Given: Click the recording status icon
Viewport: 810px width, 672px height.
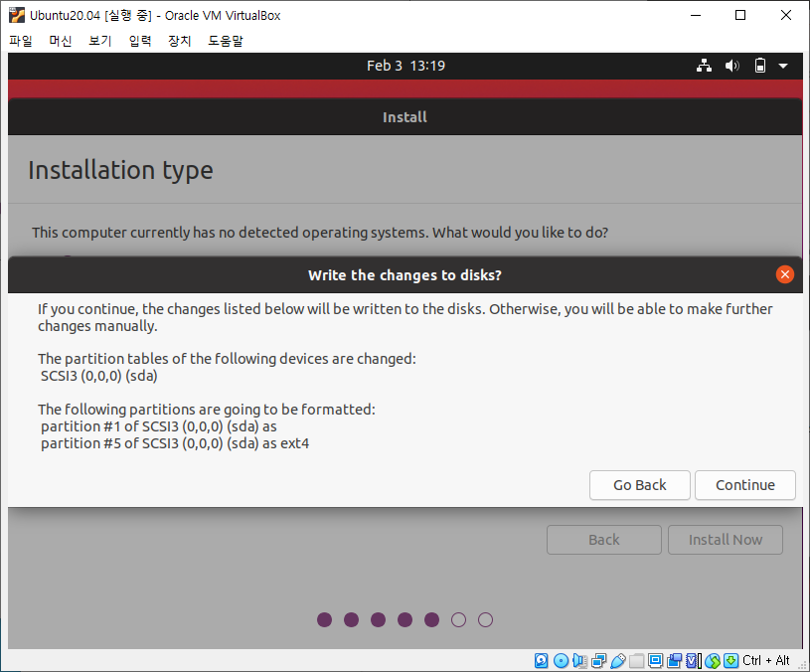Looking at the screenshot, I should pos(674,661).
